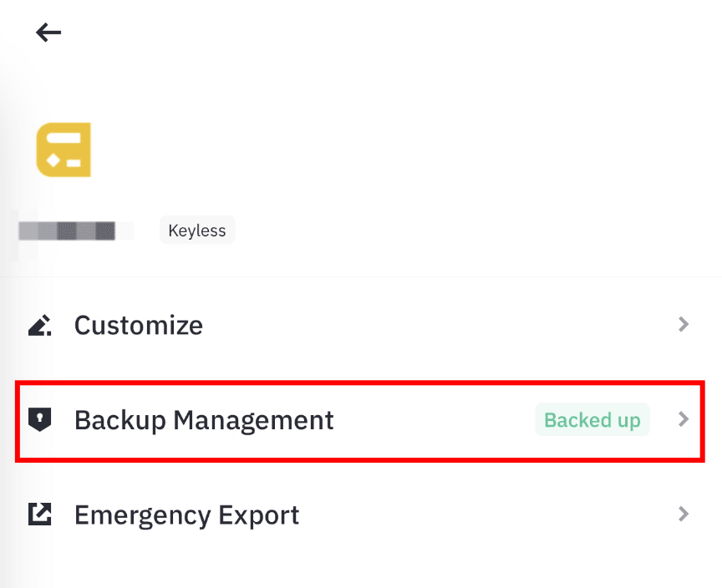This screenshot has height=588, width=722.
Task: Click the "Emergency Export" text label
Action: click(186, 514)
